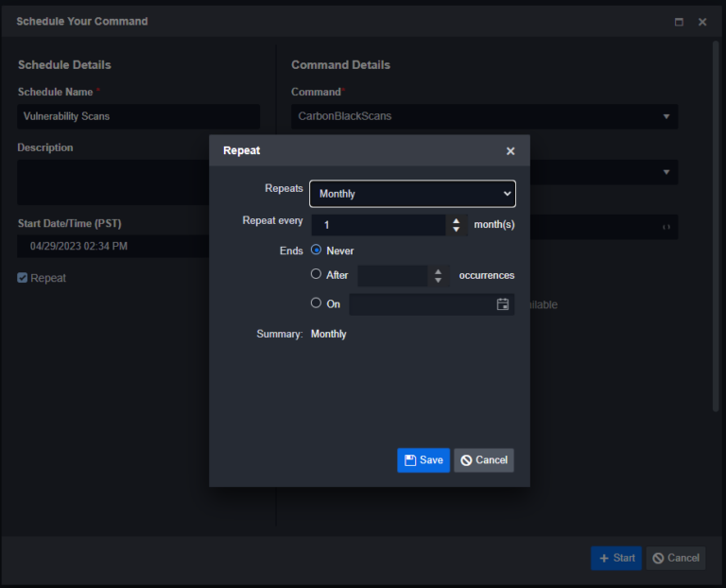Cancel the Schedule Your Command window

[676, 559]
